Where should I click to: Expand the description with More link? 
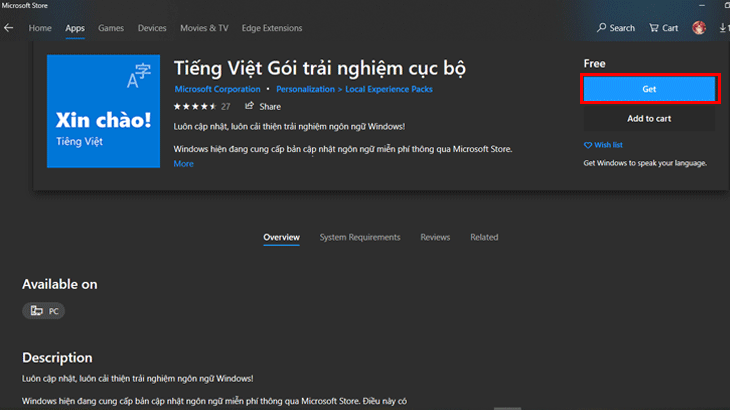click(x=184, y=164)
